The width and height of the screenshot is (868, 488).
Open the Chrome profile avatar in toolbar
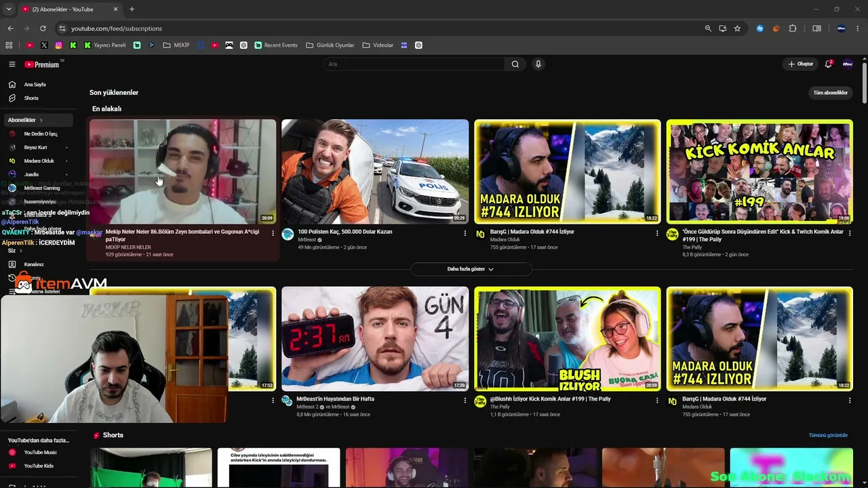841,28
